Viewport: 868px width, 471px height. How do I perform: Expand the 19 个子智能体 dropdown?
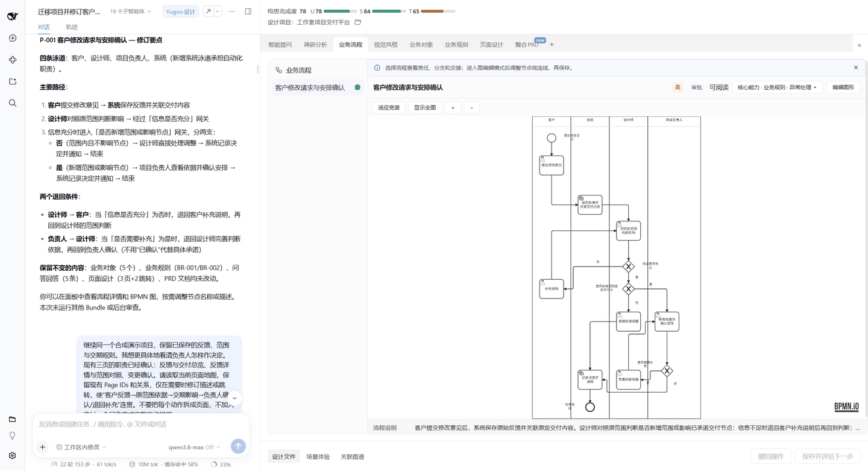click(131, 11)
